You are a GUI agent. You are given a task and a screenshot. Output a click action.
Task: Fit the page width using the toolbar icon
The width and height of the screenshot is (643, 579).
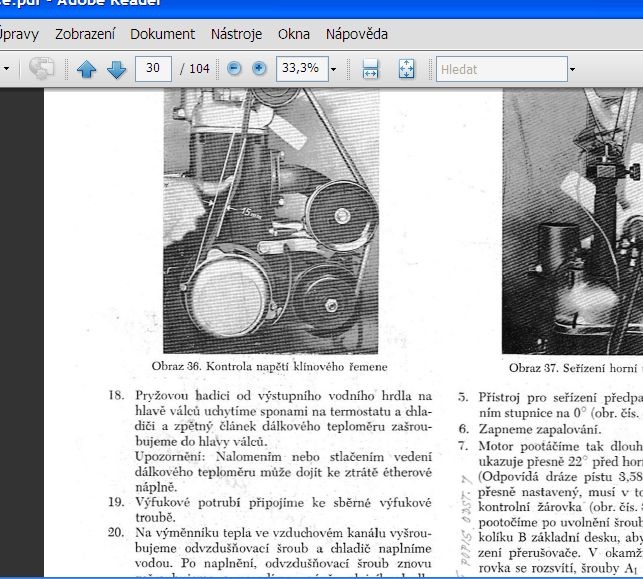tap(370, 69)
